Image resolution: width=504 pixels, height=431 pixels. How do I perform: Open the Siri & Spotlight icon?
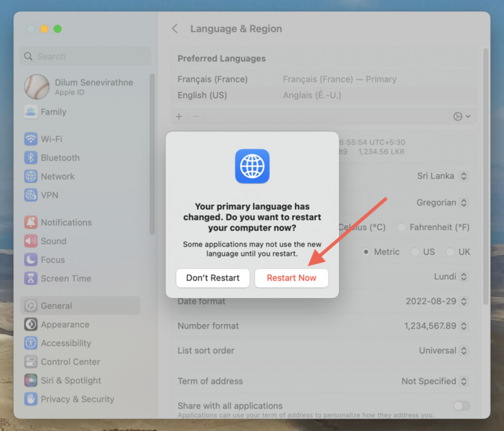31,380
